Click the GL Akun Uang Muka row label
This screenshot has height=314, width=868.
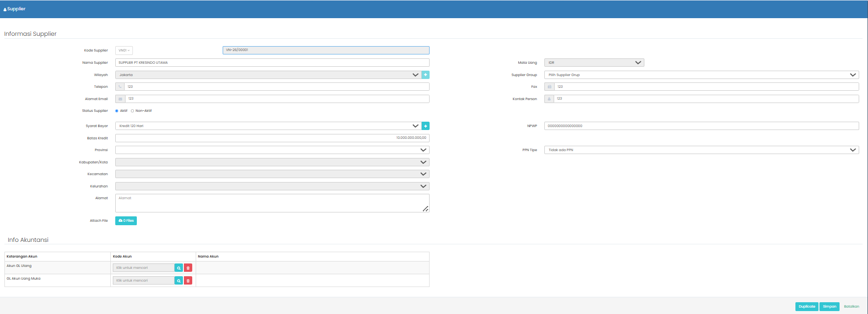pos(24,279)
